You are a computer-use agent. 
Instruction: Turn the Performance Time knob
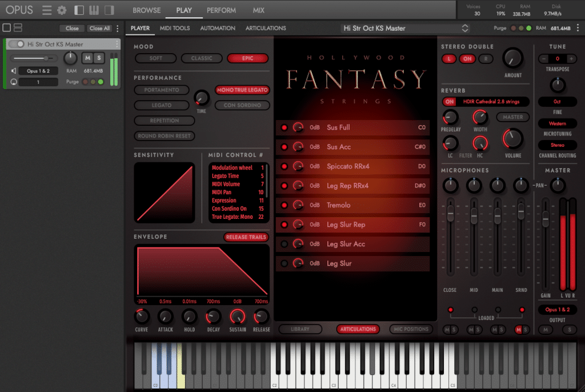coord(202,98)
